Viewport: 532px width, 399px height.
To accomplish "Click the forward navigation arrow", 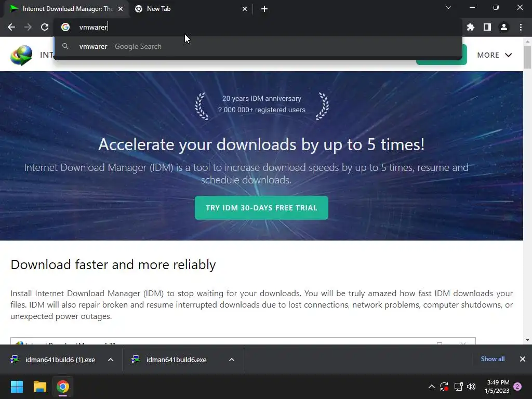I will [x=28, y=27].
